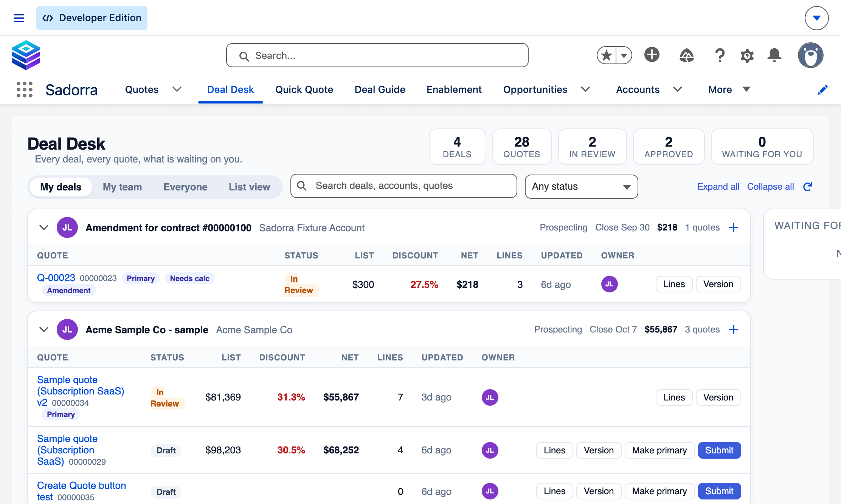Submit the Sample quote 00000029

719,450
